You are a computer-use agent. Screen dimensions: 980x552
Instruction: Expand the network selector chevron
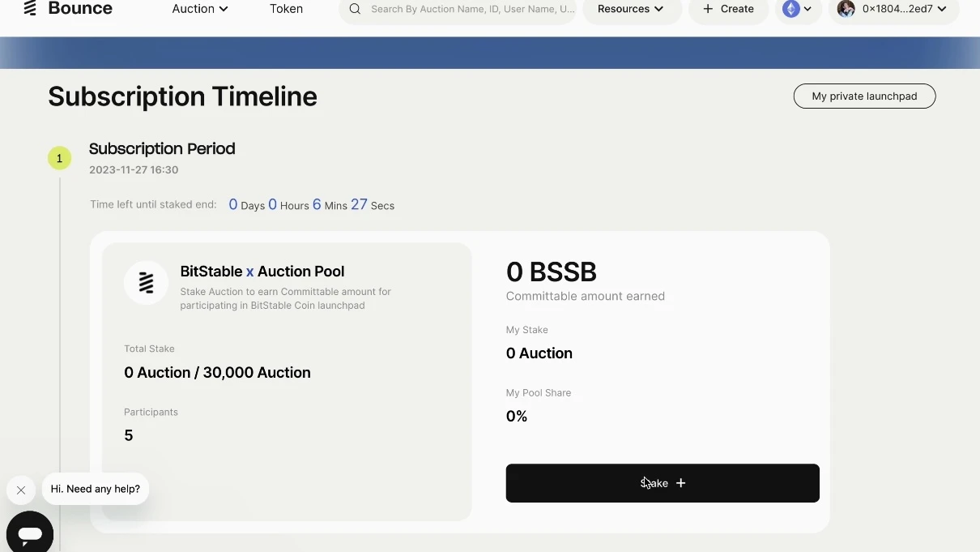[x=807, y=9]
